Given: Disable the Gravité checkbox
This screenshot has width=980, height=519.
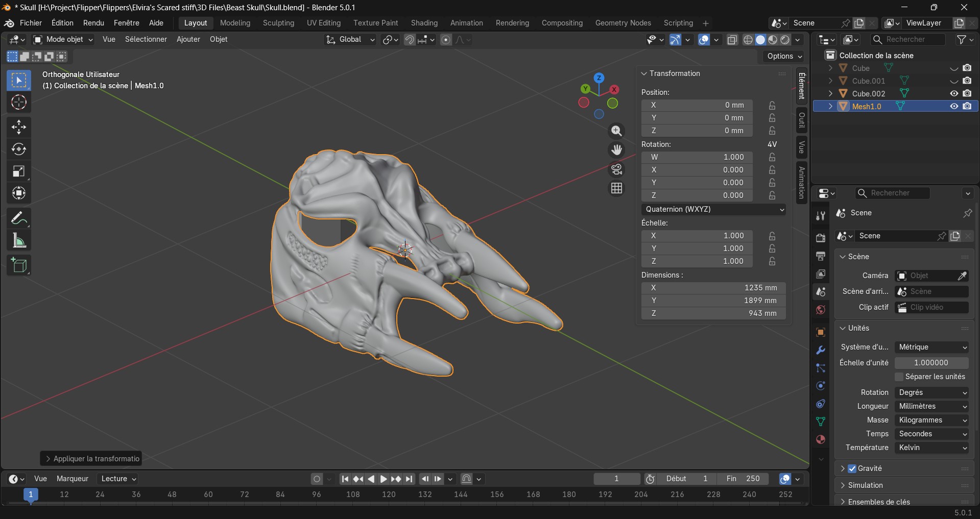Looking at the screenshot, I should click(x=852, y=468).
